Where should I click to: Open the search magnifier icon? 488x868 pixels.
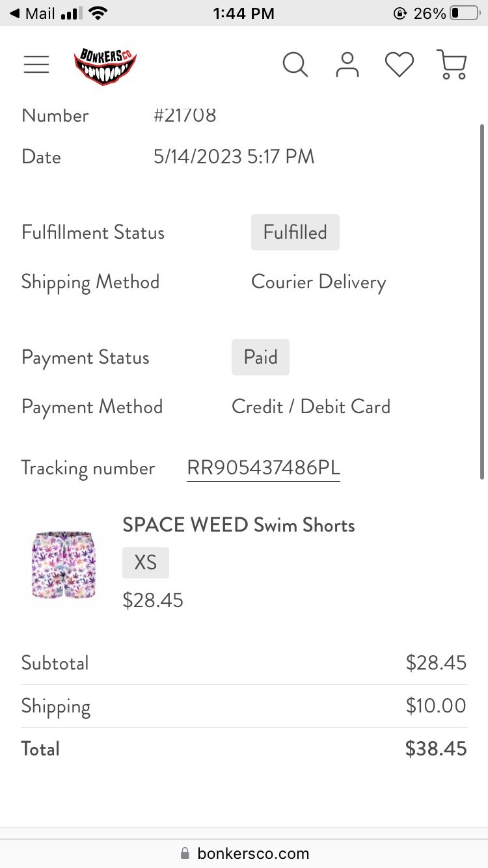(x=295, y=64)
